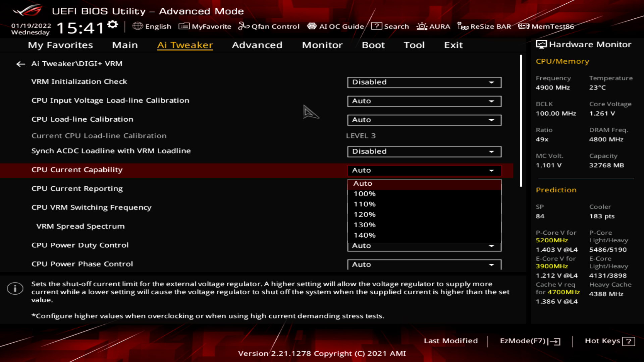Choose Auto in the Current Capability list
Screen dimensions: 644x362
point(363,183)
